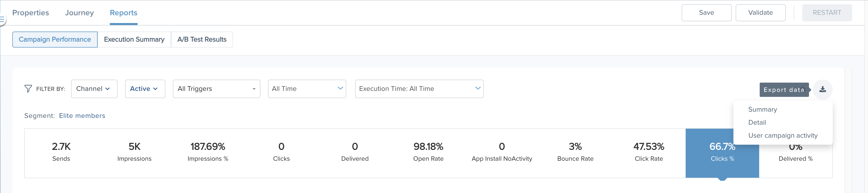The width and height of the screenshot is (868, 193).
Task: Open the All Time date dropdown
Action: [x=307, y=89]
